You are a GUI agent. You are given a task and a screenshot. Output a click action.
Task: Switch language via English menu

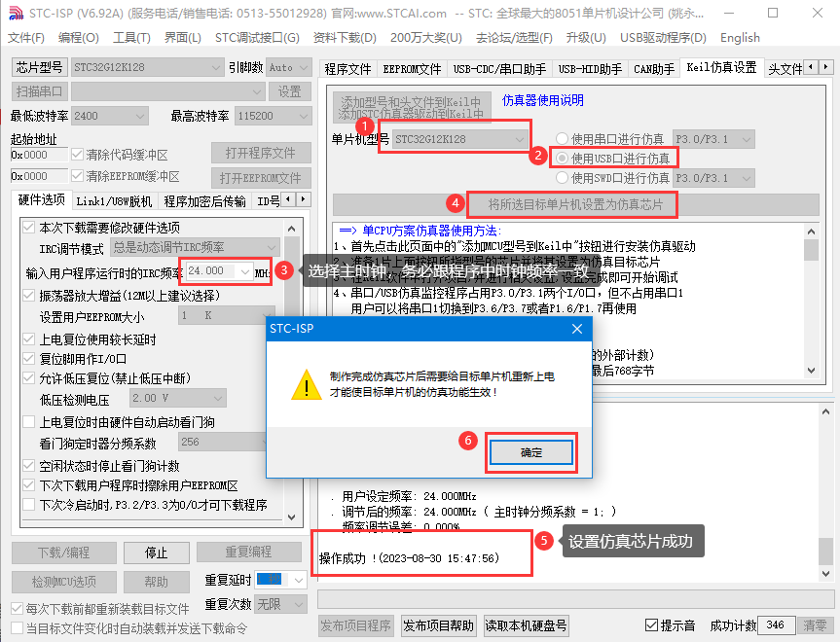tap(740, 38)
